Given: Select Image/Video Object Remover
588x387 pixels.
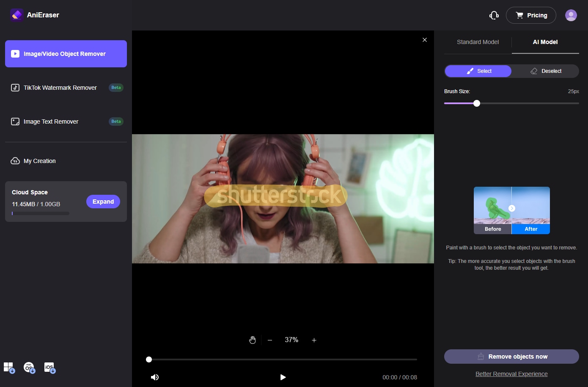Looking at the screenshot, I should coord(66,54).
